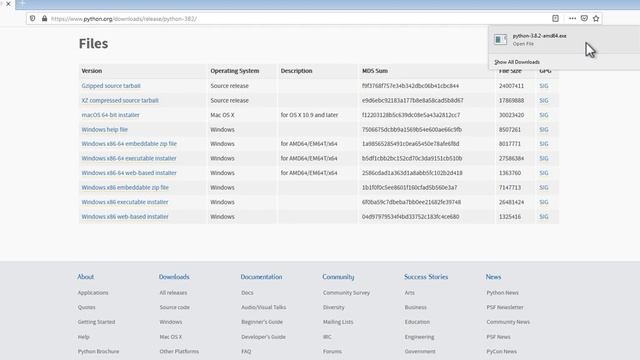The image size is (640, 360).
Task: Open SIG link for x86 executable installer
Action: (x=544, y=202)
